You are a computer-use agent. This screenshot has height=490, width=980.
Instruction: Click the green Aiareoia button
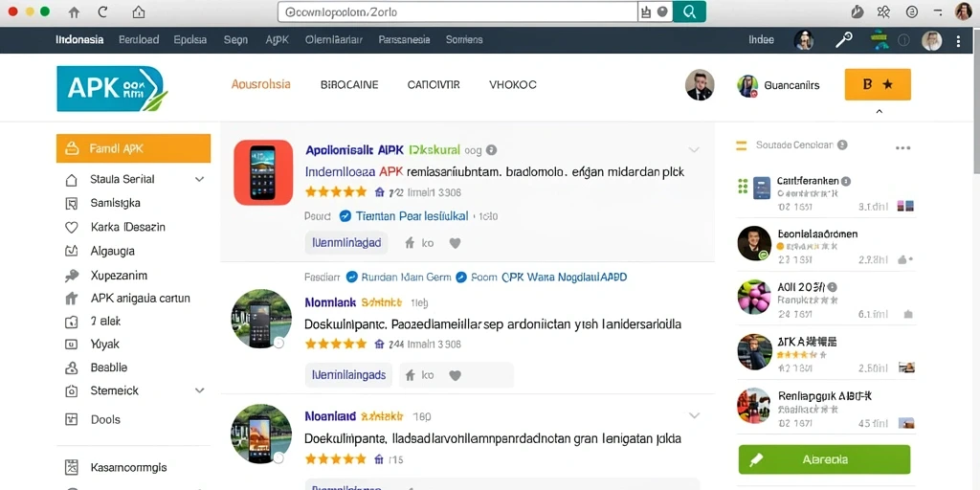click(824, 459)
